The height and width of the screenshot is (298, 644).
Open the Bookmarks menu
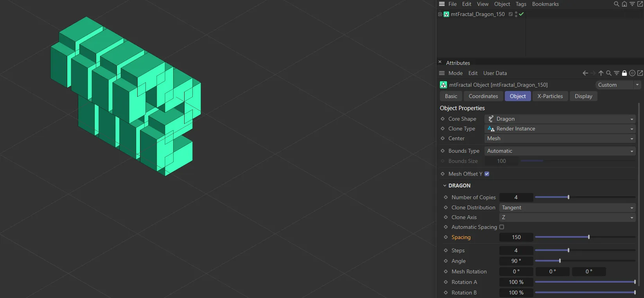point(545,4)
